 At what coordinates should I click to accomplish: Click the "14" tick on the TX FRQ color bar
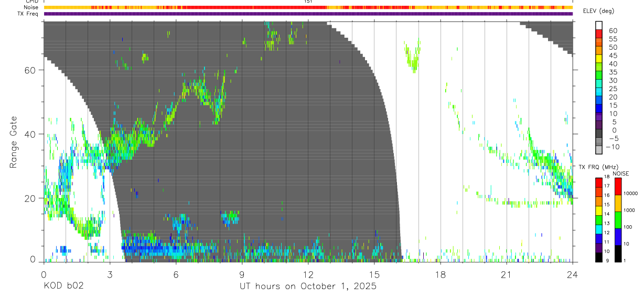pos(607,214)
